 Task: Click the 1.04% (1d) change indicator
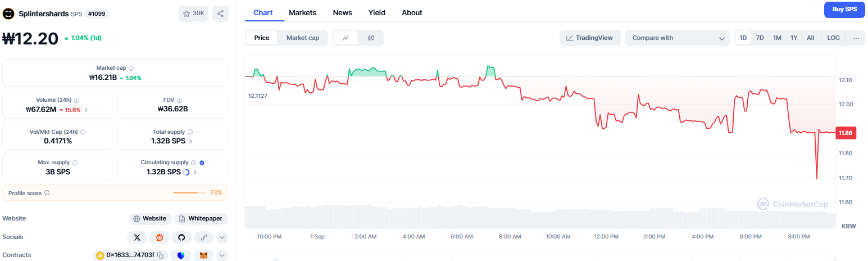[83, 38]
